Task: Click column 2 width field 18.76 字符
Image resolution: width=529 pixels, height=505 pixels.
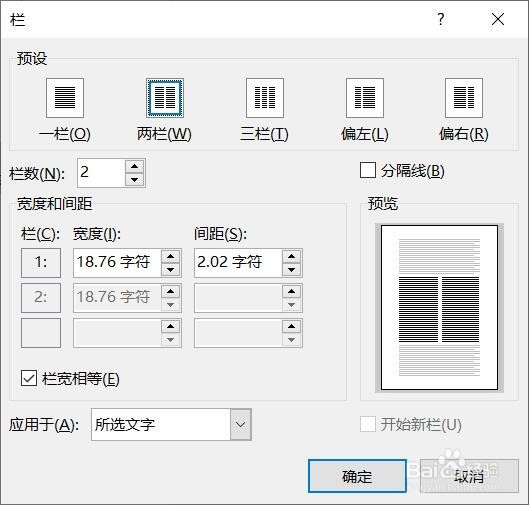Action: coord(117,298)
